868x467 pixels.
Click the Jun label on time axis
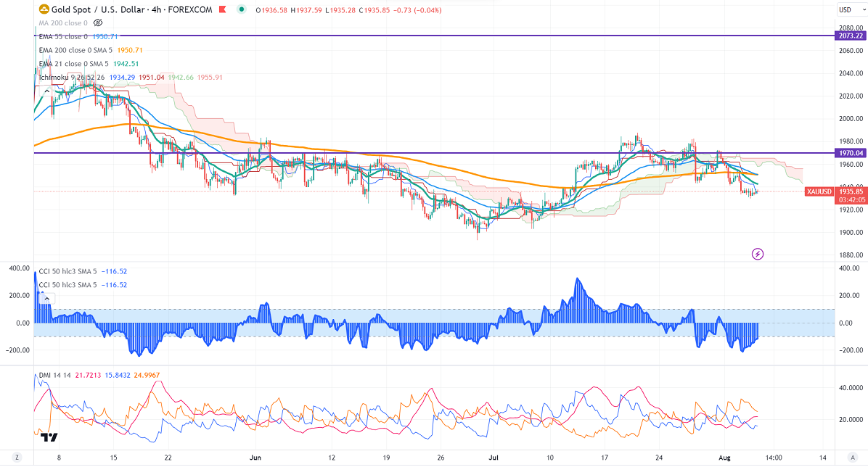tap(255, 458)
